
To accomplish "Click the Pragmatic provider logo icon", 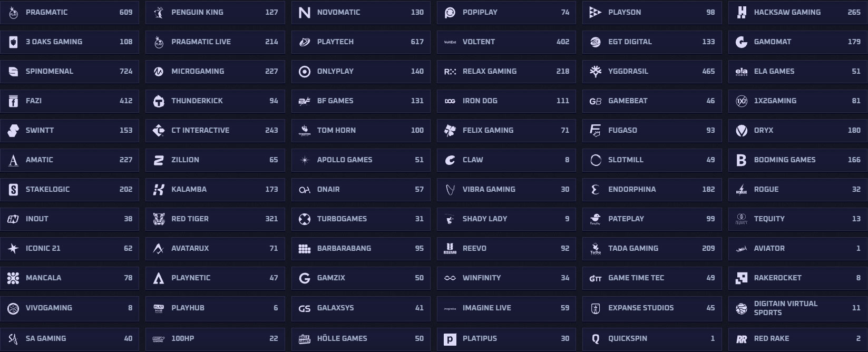I will click(x=14, y=13).
